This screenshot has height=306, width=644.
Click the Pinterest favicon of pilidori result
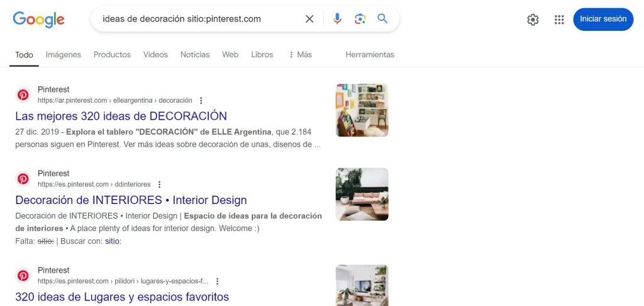(23, 276)
